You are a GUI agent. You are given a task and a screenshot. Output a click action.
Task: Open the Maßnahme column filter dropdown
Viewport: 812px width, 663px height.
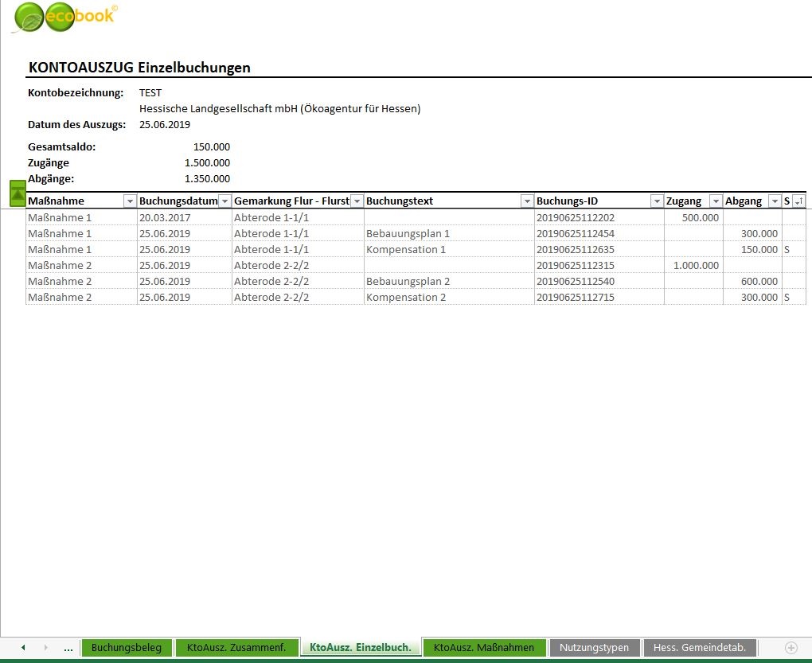coord(130,201)
